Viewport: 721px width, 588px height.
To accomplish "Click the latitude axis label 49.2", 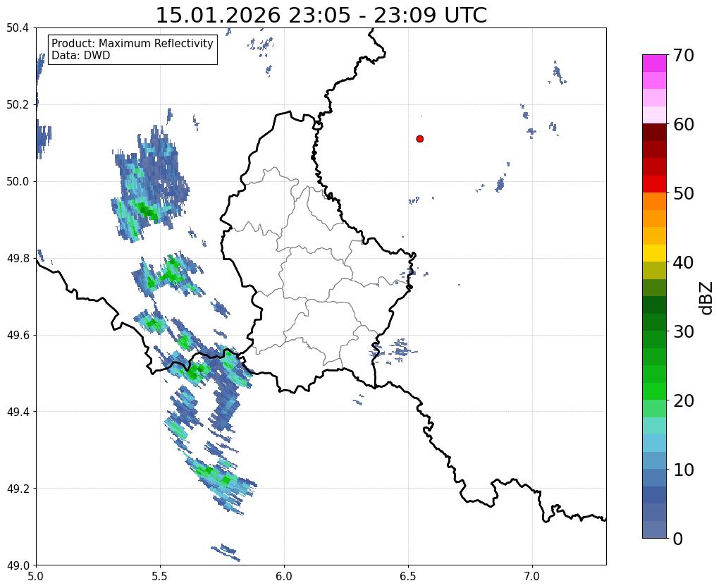I will (18, 489).
